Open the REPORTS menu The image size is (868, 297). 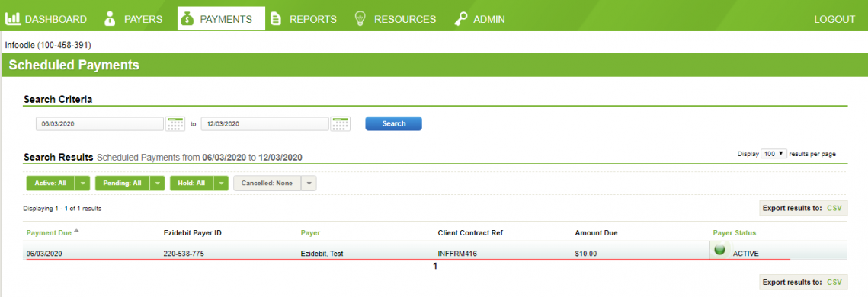pos(312,19)
